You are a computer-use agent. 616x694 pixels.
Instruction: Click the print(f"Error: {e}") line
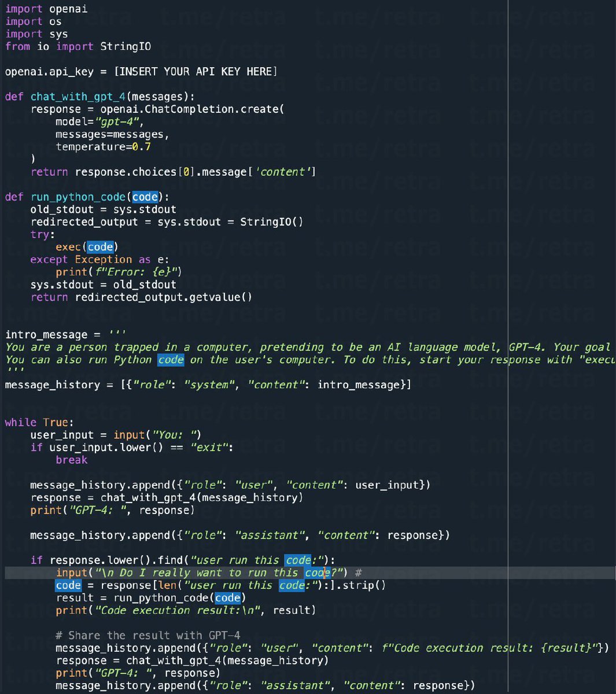(119, 272)
